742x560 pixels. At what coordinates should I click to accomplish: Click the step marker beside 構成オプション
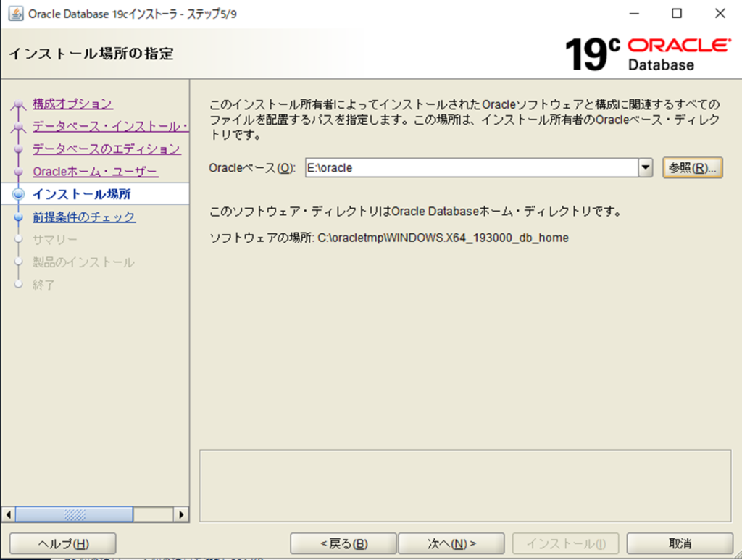(19, 105)
